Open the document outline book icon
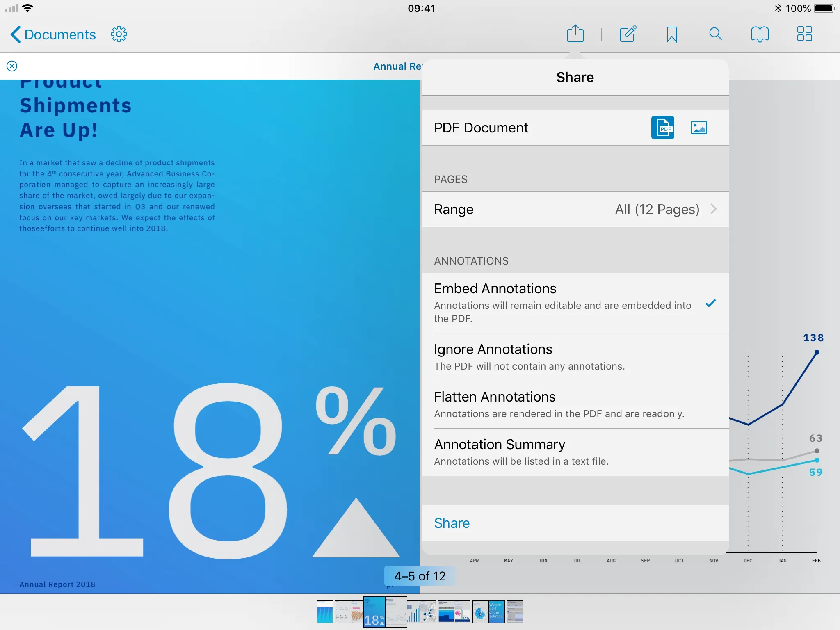The height and width of the screenshot is (630, 840). (760, 34)
